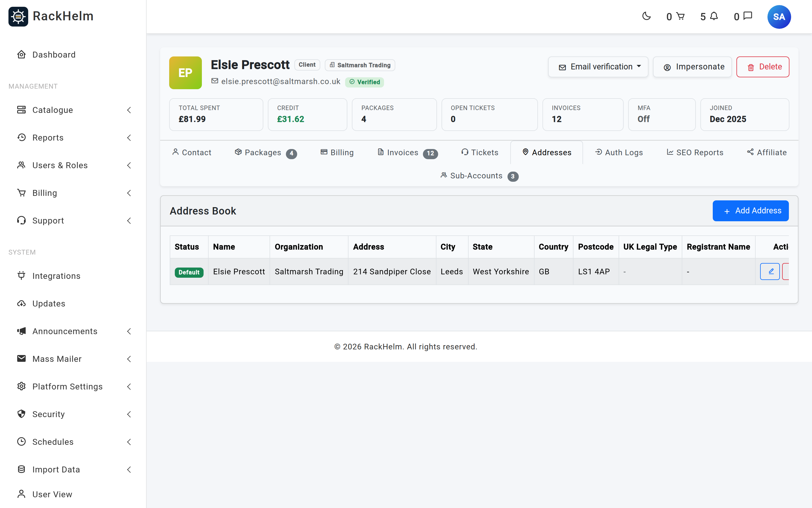Expand the Catalogue menu

tap(73, 110)
